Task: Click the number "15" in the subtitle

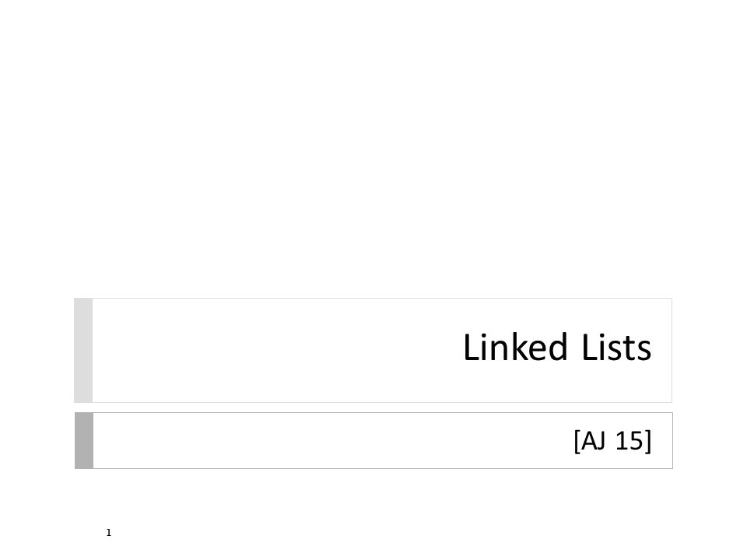Action: pyautogui.click(x=630, y=440)
